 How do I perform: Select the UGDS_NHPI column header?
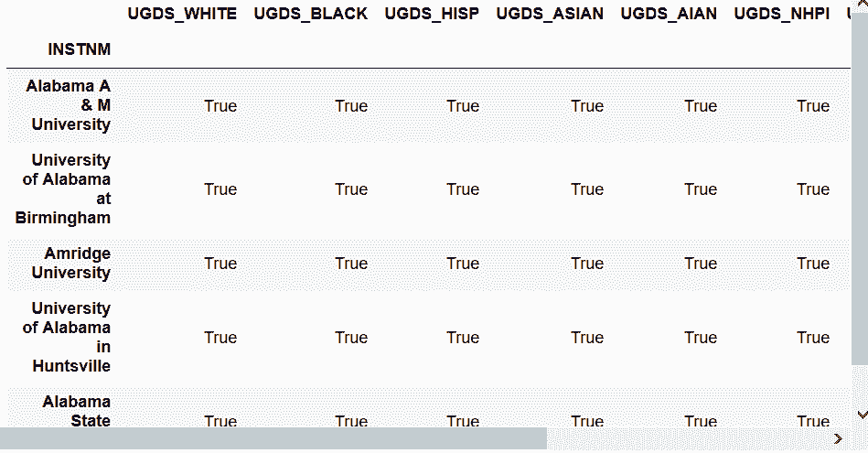pyautogui.click(x=782, y=14)
